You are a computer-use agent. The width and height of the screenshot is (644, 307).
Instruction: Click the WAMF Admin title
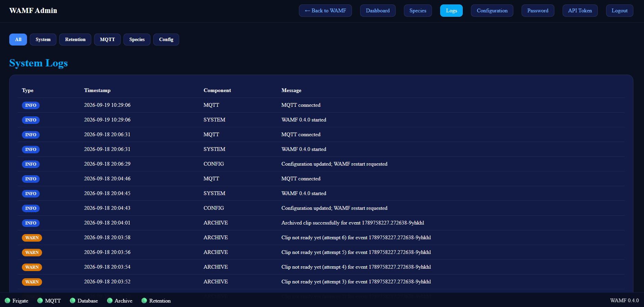(x=33, y=11)
